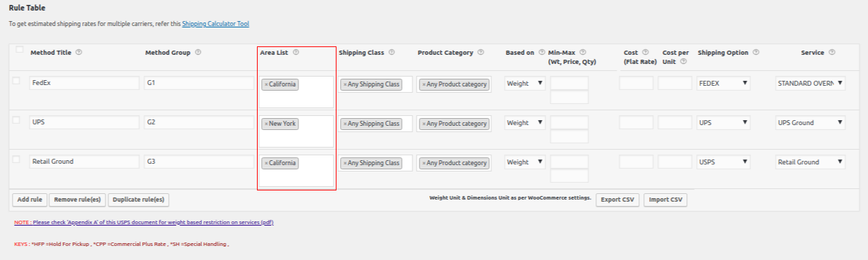
Task: Open Retail Ground service dropdown
Action: pyautogui.click(x=810, y=162)
